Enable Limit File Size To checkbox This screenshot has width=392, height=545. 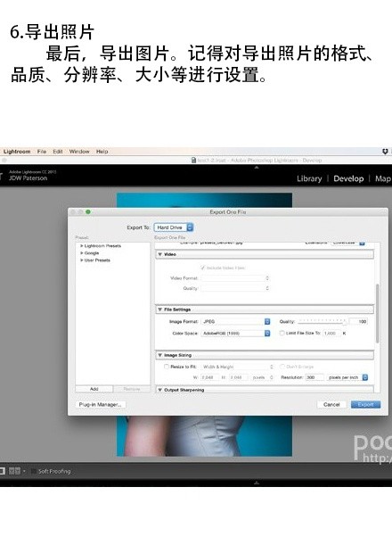click(282, 333)
